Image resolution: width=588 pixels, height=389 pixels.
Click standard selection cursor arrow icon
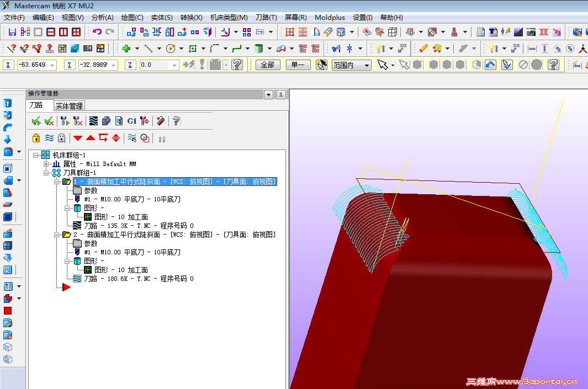coord(383,65)
